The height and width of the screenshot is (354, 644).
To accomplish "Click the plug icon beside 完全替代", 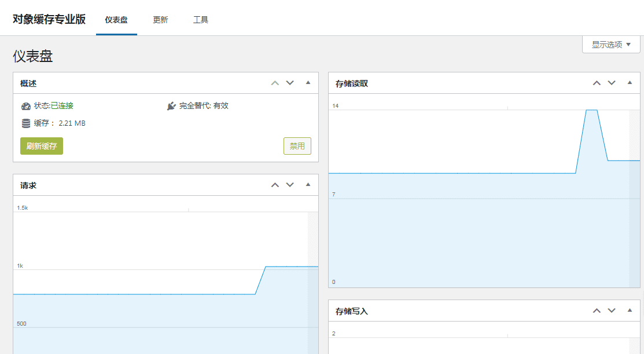I will [x=171, y=106].
